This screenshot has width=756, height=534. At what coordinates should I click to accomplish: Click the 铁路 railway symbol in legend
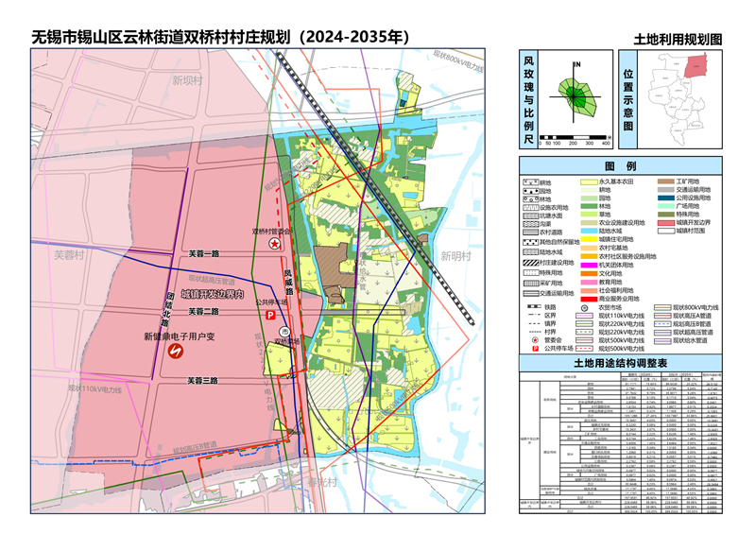pyautogui.click(x=532, y=307)
